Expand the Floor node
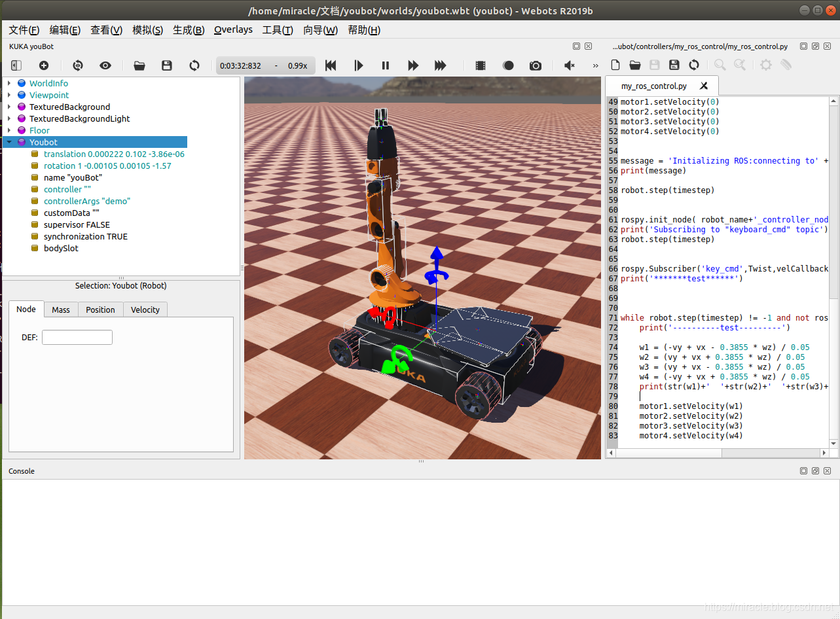 click(9, 130)
